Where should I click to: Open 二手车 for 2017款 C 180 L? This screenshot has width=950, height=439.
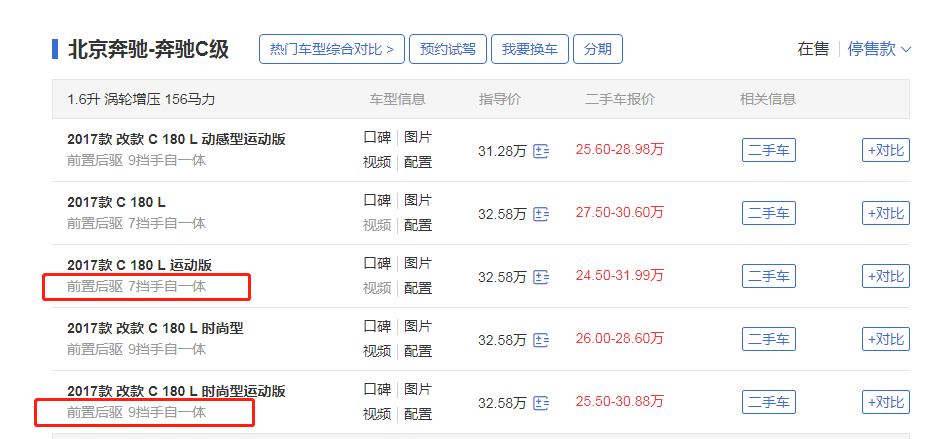pyautogui.click(x=769, y=213)
